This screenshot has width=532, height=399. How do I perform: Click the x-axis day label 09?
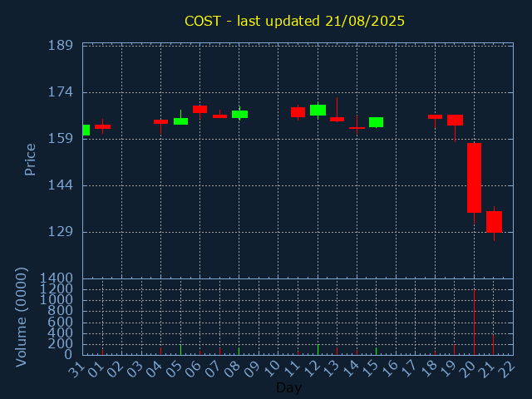click(x=253, y=369)
